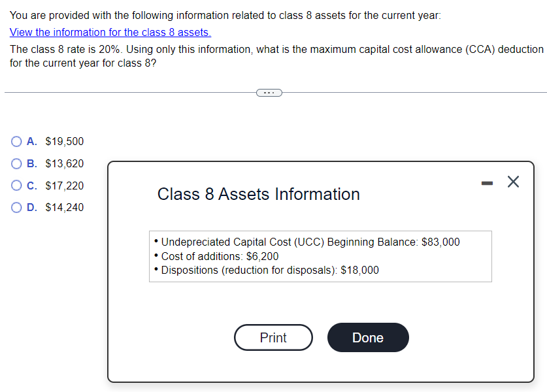Image resolution: width=547 pixels, height=392 pixels.
Task: Click the question text about CCA deduction
Action: [273, 56]
